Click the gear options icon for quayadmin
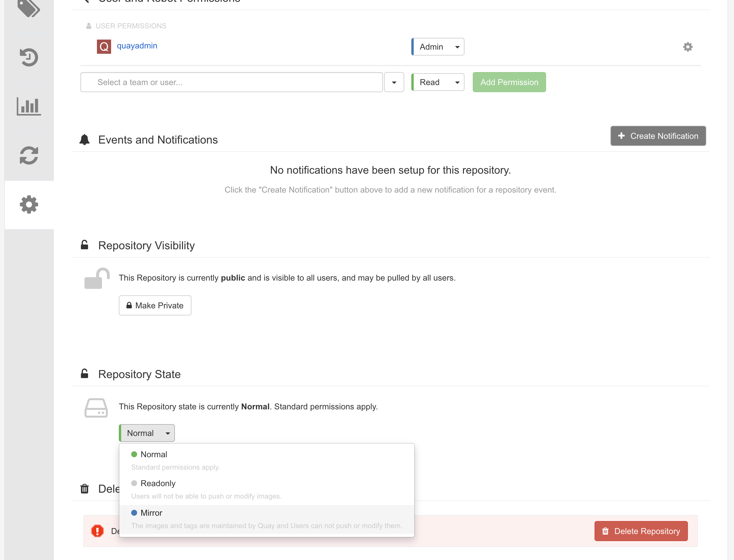This screenshot has height=560, width=734. 687,47
